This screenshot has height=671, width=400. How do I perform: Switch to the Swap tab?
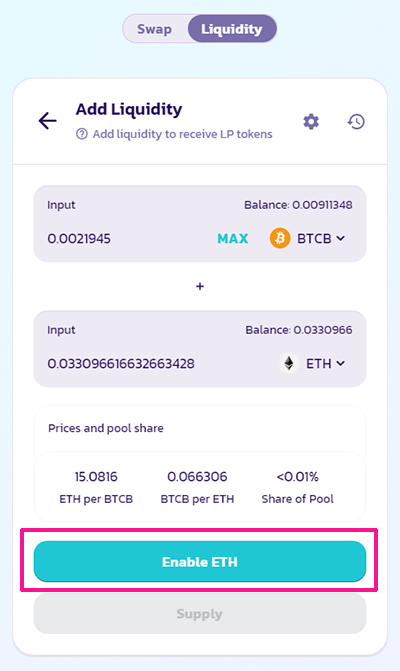point(154,29)
